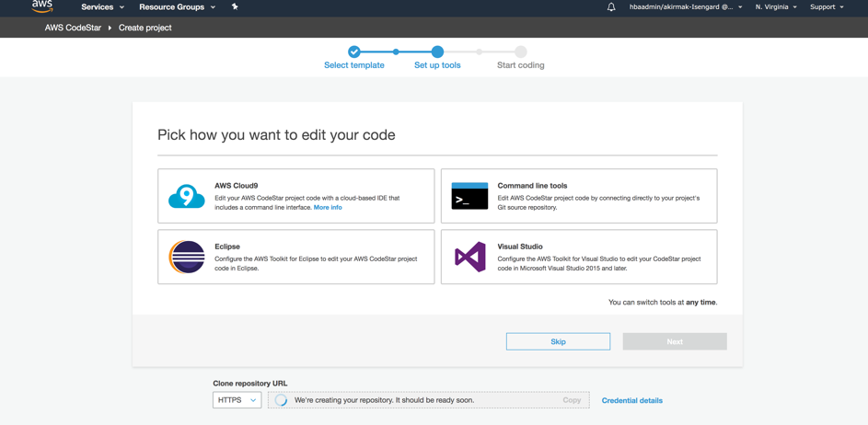Screen dimensions: 868x425
Task: Click the Set up tools step circle
Action: (437, 52)
